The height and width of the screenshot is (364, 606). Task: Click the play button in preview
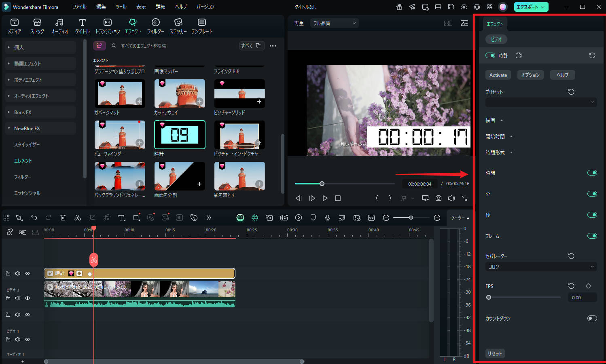pos(325,198)
